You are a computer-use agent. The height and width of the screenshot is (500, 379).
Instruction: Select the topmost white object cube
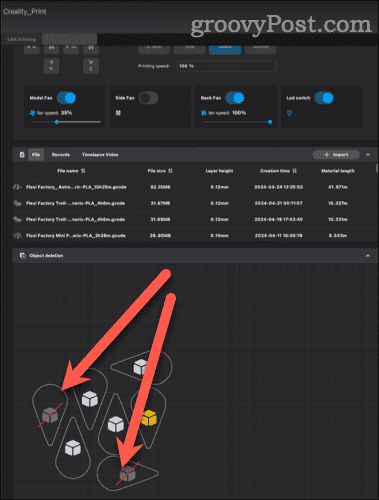pos(140,367)
